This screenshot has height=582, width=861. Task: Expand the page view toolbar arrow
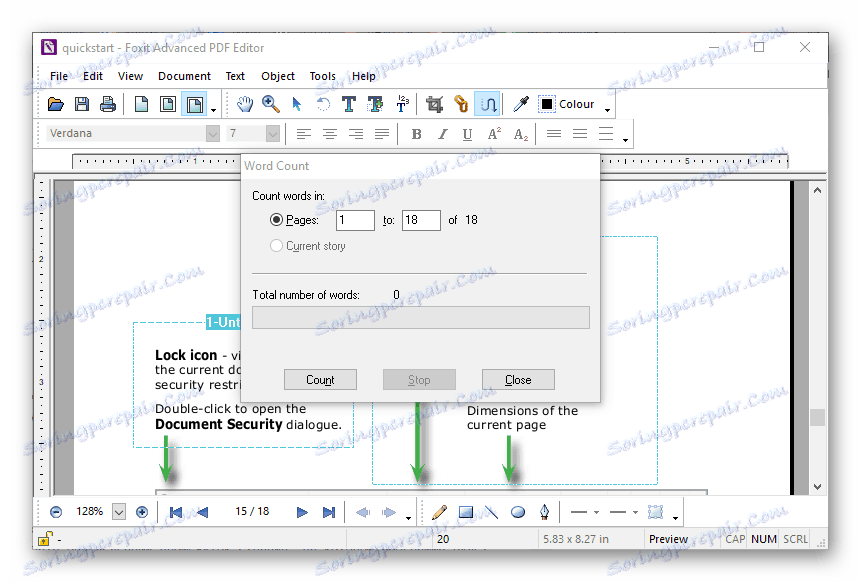coord(214,110)
